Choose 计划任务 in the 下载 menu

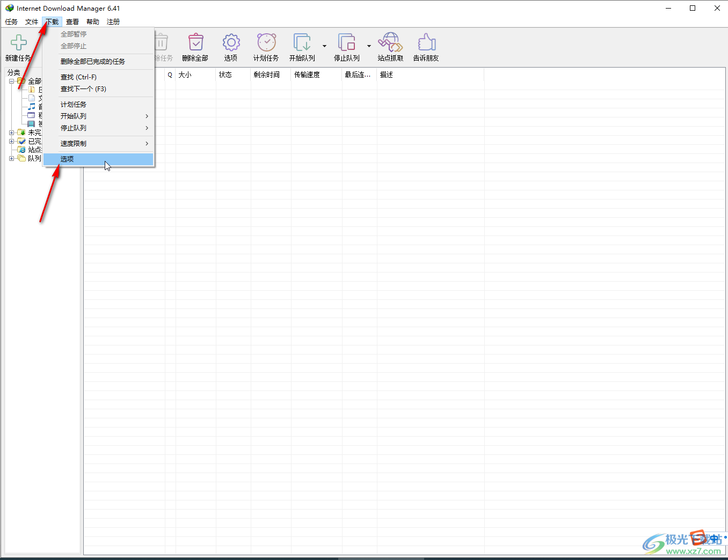(x=98, y=104)
